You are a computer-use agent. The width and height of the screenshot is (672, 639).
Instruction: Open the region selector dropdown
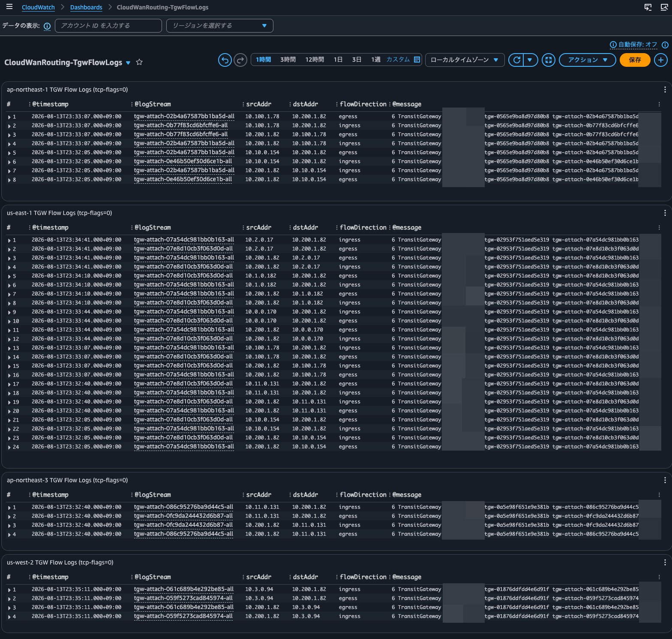[219, 26]
